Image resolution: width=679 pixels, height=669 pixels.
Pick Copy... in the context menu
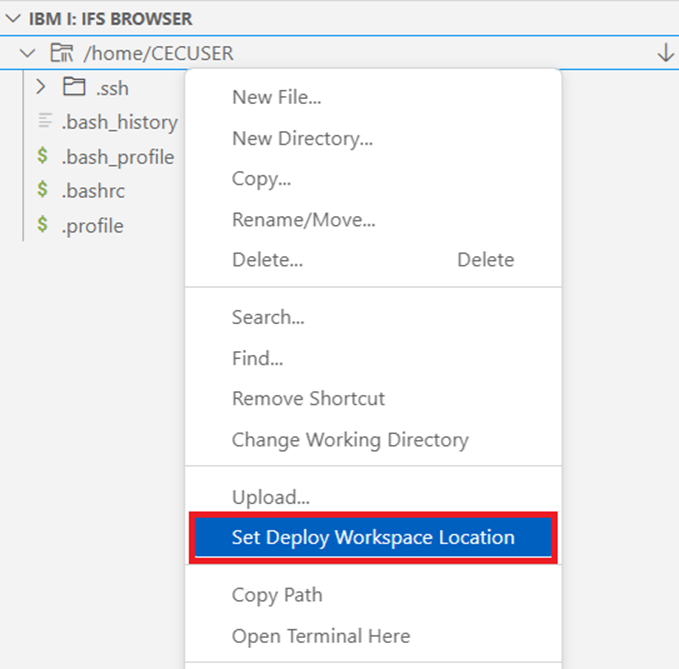coord(261,179)
